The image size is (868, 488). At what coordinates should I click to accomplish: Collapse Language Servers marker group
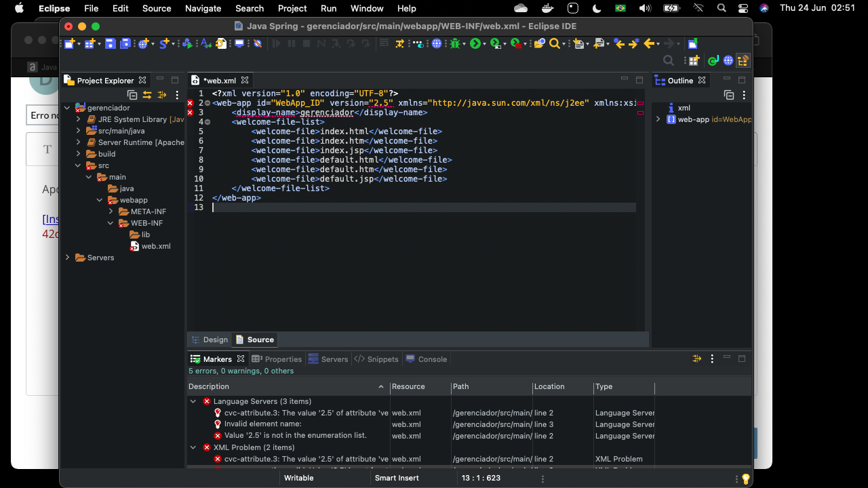tap(193, 401)
